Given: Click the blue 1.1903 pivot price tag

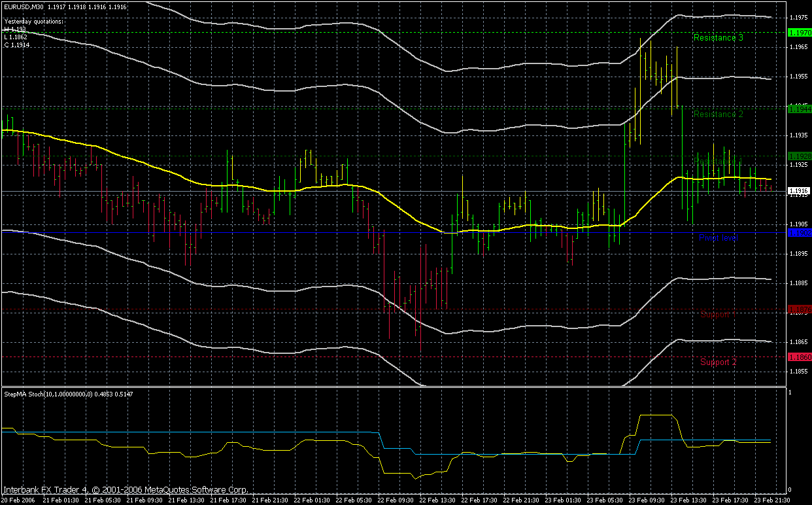Looking at the screenshot, I should (800, 232).
